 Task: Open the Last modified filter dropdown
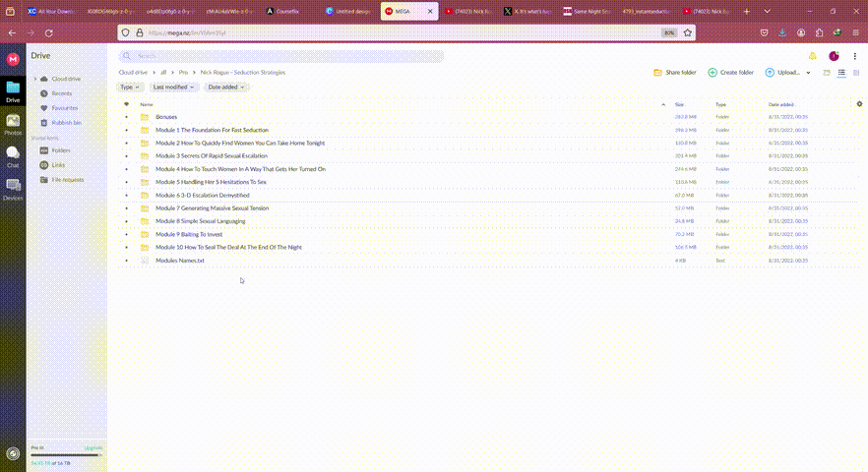(173, 87)
